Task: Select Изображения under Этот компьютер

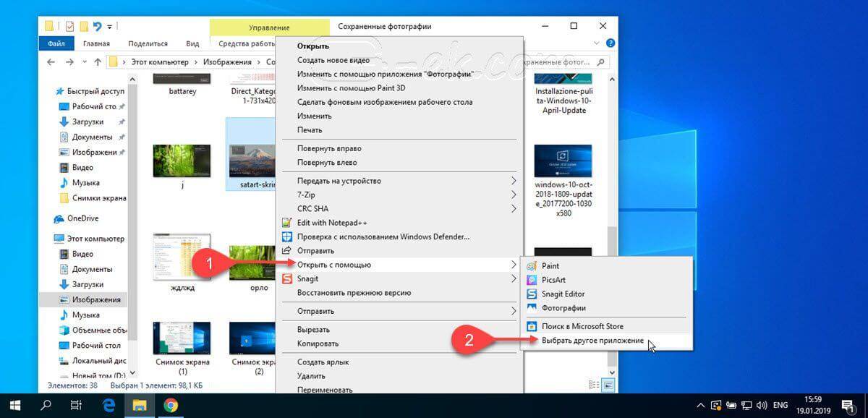Action: 95,299
